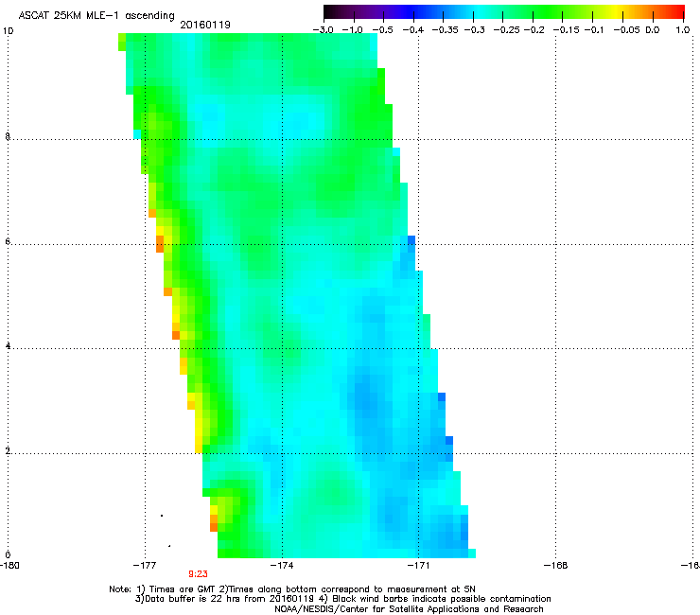700x615 pixels.
Task: Click the 'Note: 1) Times are GMT' line
Action: pyautogui.click(x=292, y=589)
